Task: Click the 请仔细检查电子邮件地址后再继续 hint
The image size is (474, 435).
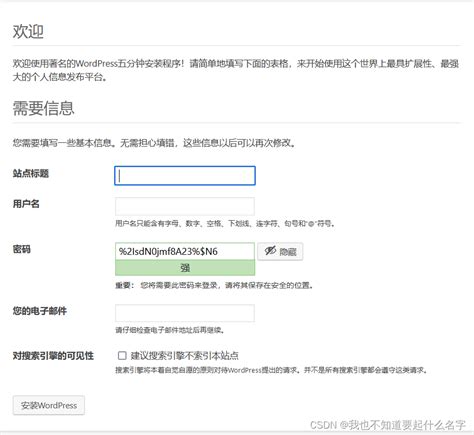Action: [170, 330]
